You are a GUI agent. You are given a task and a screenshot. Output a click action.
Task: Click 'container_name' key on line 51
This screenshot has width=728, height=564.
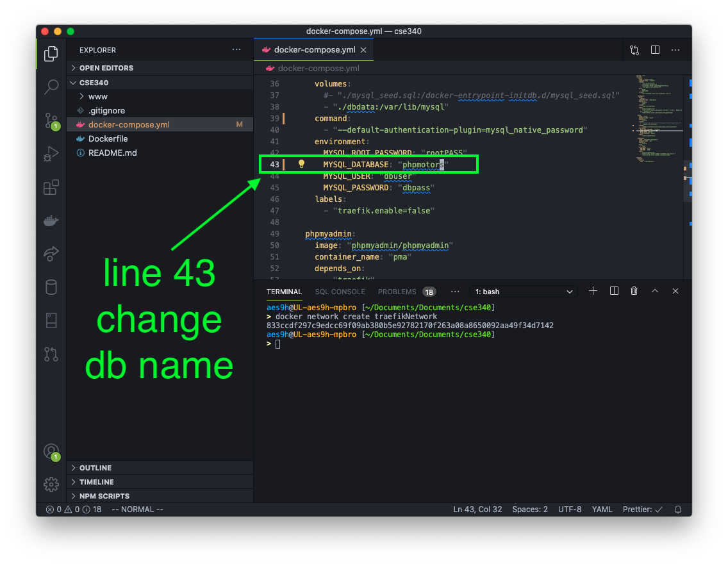pyautogui.click(x=347, y=257)
